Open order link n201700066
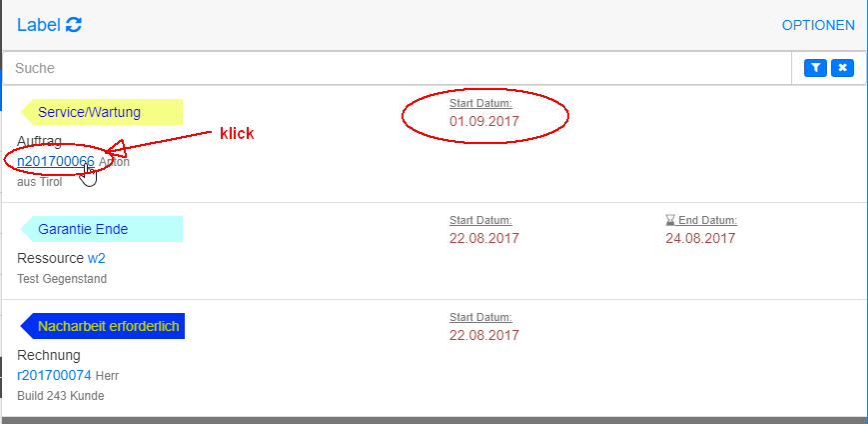Viewport: 868px width, 424px height. pos(56,162)
